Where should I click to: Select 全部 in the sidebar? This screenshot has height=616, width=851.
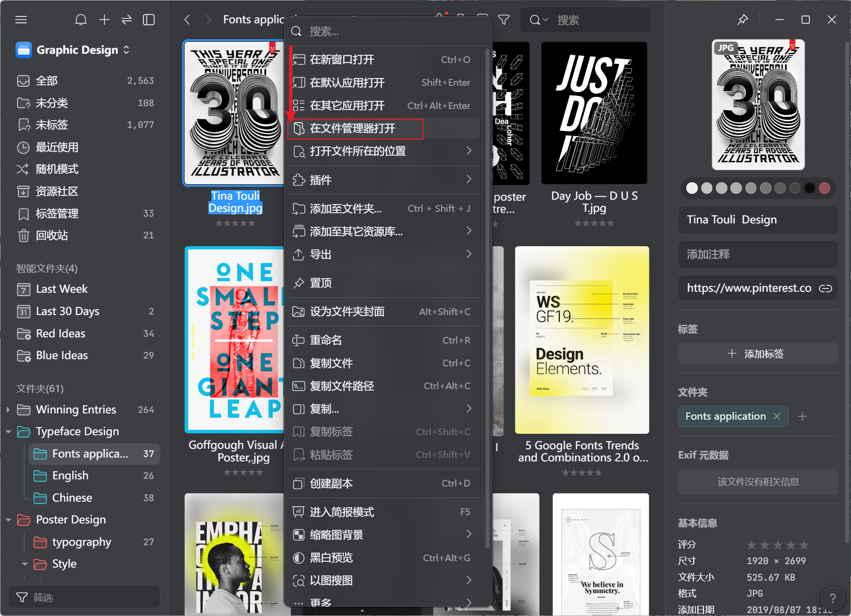pyautogui.click(x=84, y=81)
